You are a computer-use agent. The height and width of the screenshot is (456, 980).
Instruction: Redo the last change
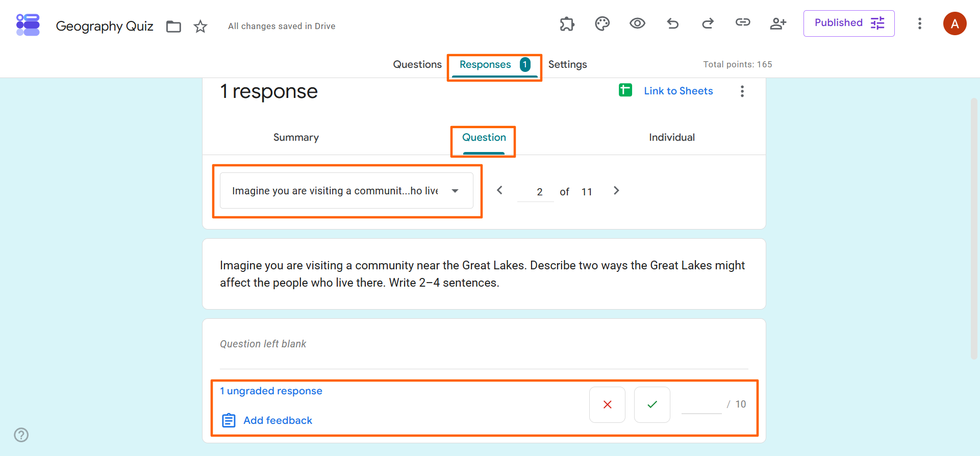(708, 23)
